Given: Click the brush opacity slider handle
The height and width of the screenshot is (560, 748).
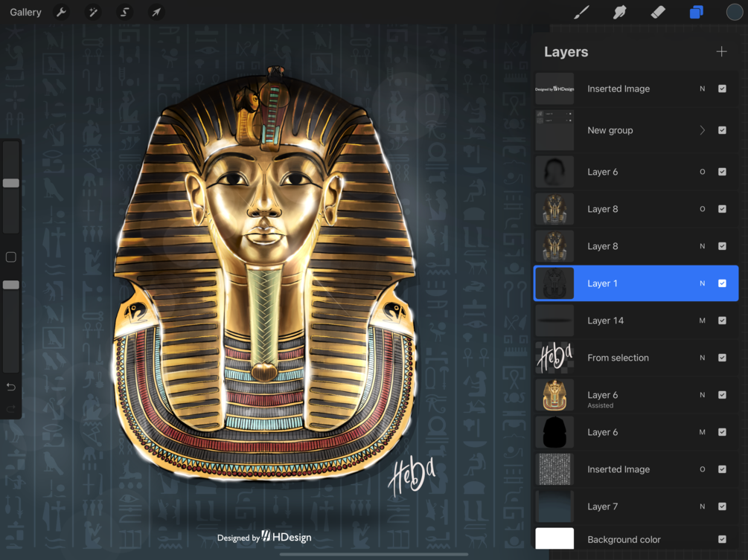Looking at the screenshot, I should pos(11,285).
